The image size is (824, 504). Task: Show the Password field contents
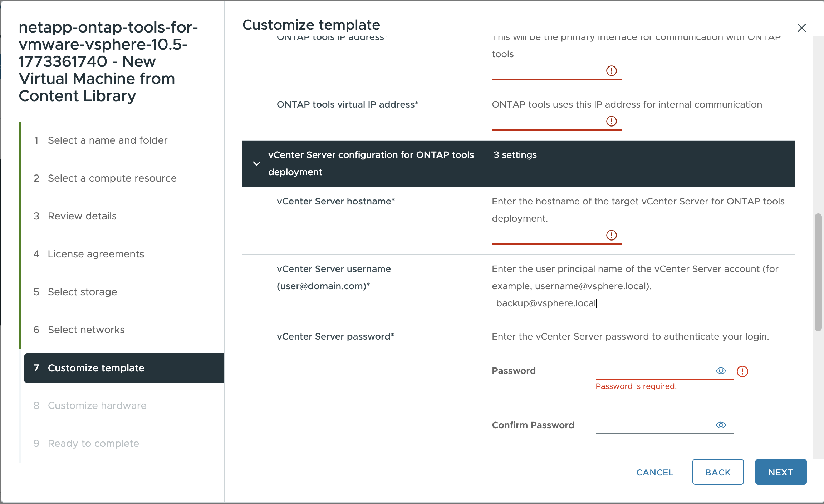pyautogui.click(x=721, y=371)
